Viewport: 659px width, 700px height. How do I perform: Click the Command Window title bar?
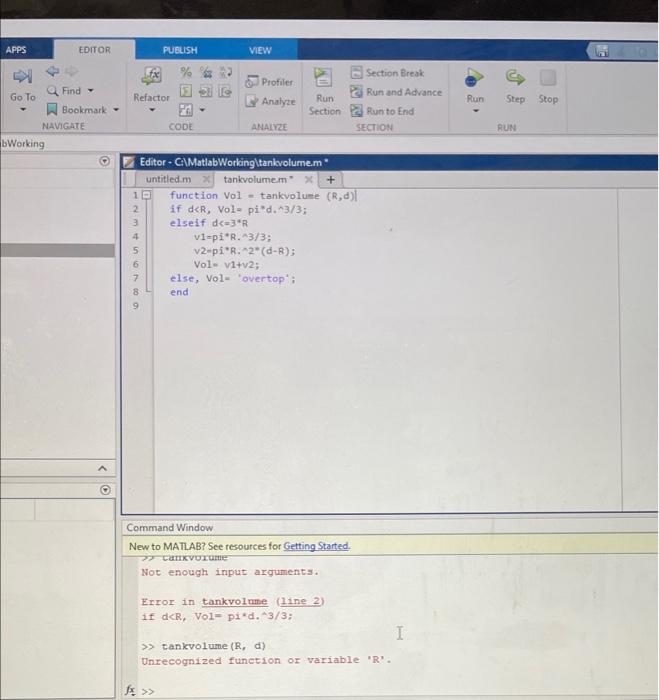point(390,527)
